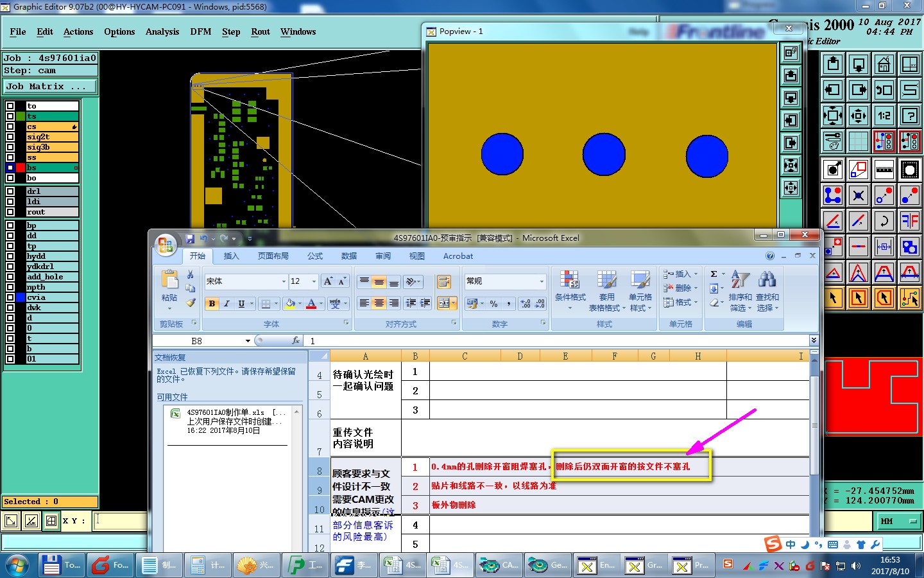
Task: Click the Popview zoom-out icon at bottom
Action: click(x=791, y=188)
